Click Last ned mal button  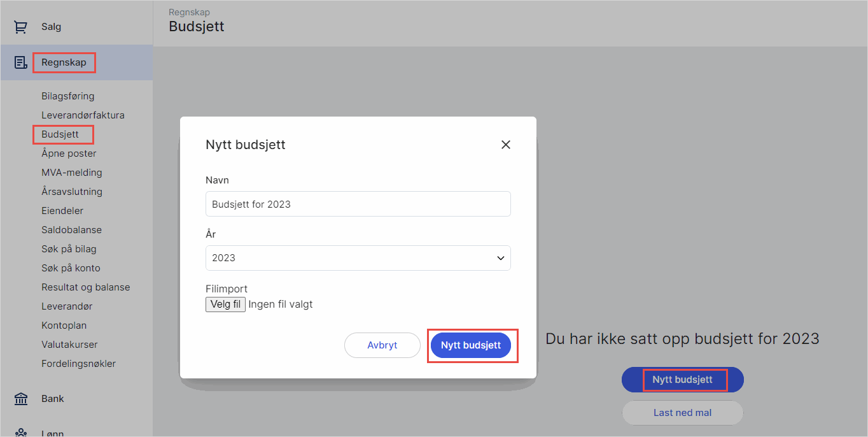click(682, 413)
